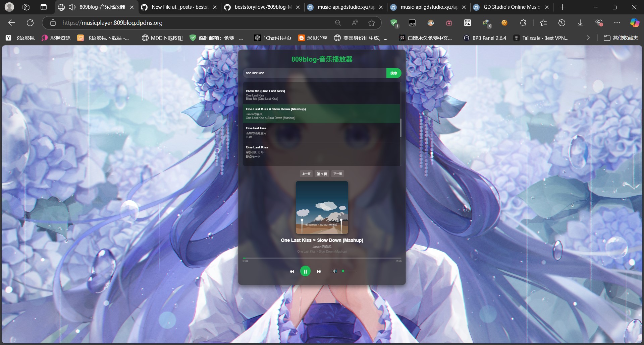View site information lock icon

pos(53,23)
